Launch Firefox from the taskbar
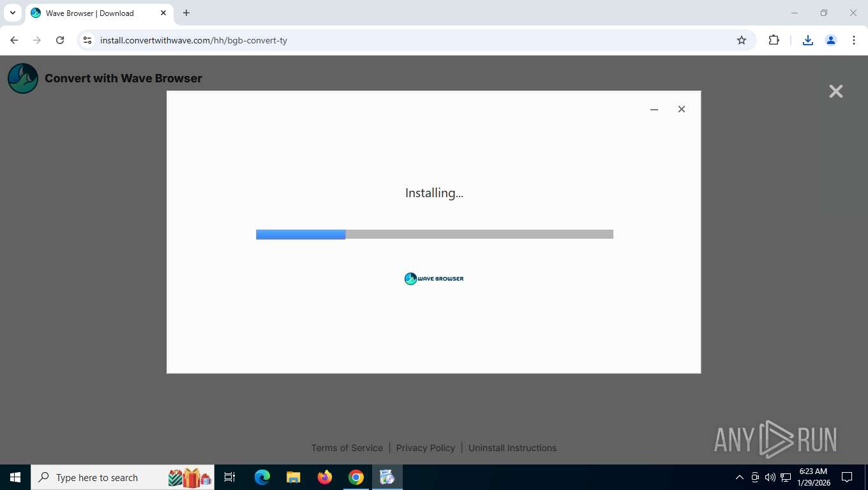 325,477
